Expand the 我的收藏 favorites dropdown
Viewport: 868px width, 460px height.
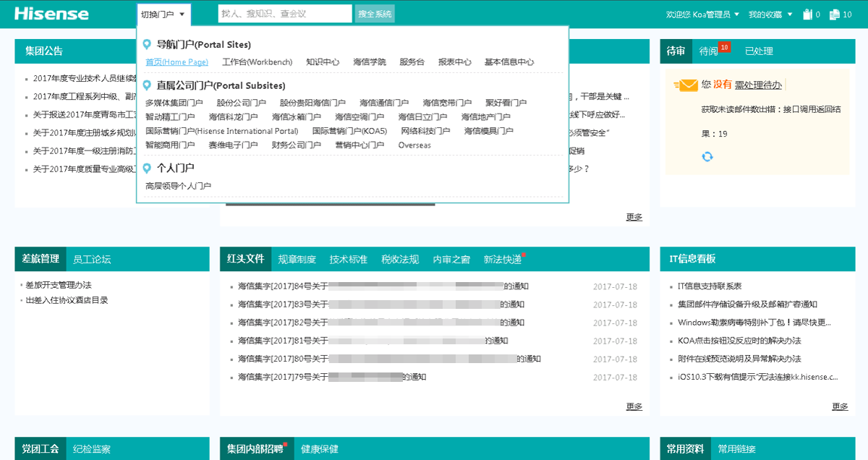pos(770,14)
